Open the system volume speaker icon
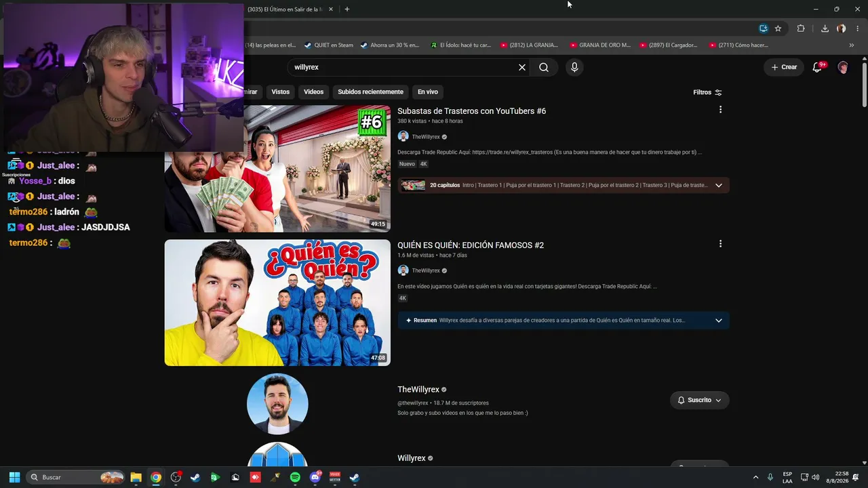The width and height of the screenshot is (868, 488). pos(816,477)
